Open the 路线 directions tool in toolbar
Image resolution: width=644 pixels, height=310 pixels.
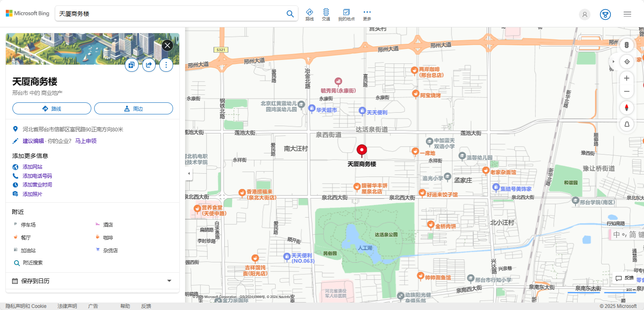tap(309, 15)
